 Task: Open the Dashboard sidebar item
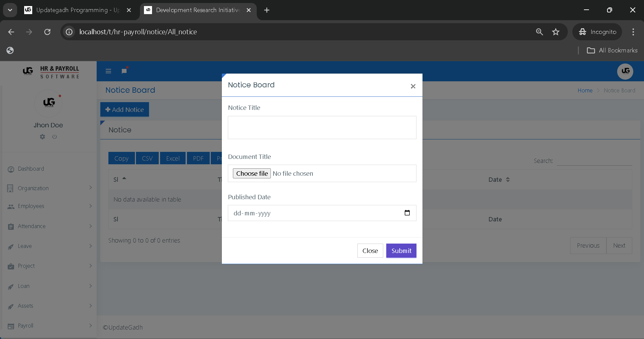31,169
